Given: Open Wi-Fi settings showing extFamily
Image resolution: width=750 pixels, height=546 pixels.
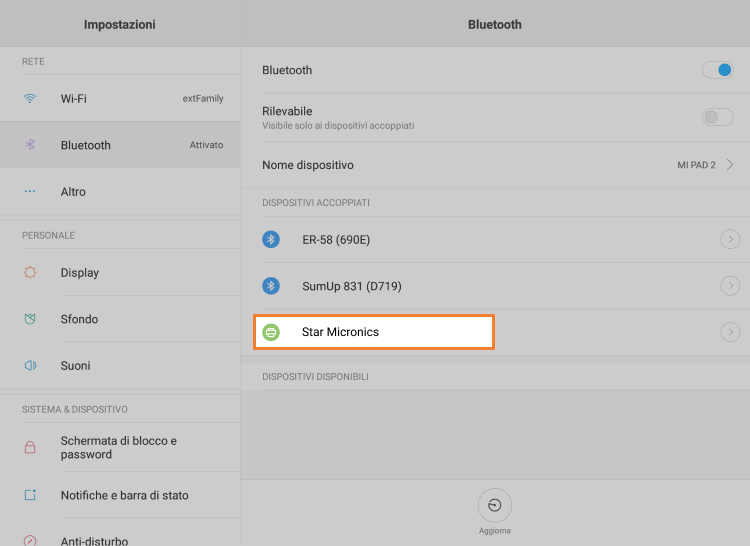Looking at the screenshot, I should tap(120, 99).
